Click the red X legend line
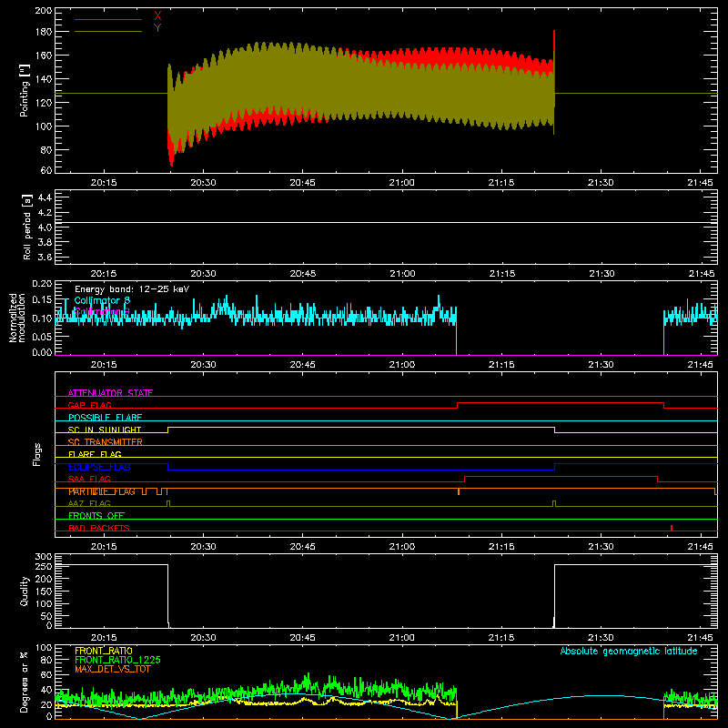The height and width of the screenshot is (728, 728). [x=108, y=19]
